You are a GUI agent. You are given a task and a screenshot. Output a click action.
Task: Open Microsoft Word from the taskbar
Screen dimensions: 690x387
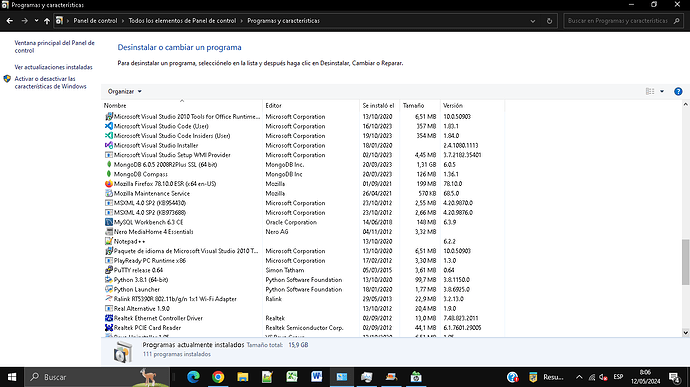point(316,377)
